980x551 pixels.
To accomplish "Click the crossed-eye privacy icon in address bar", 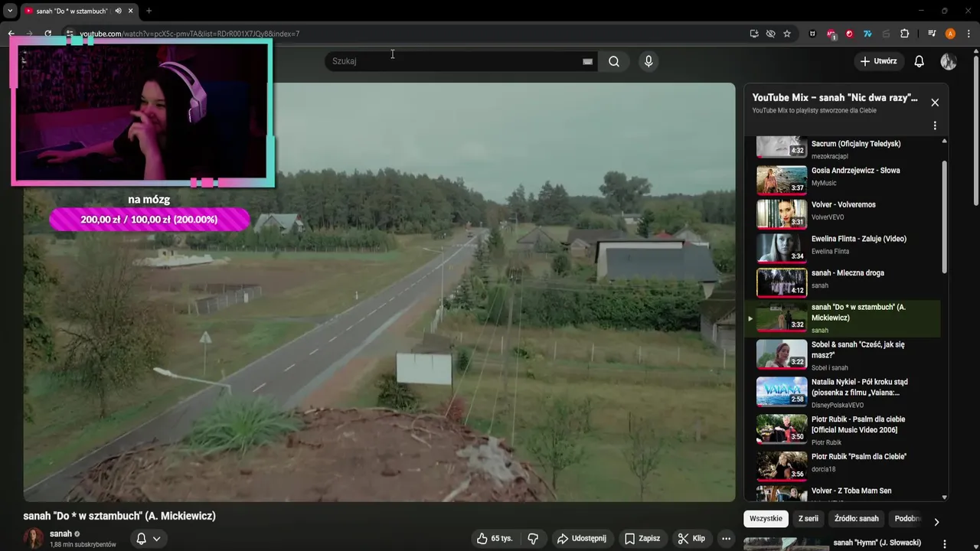I will [x=770, y=34].
